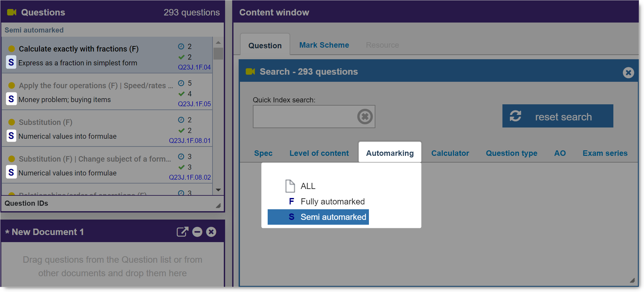The image size is (644, 292).
Task: Switch to the Mark Scheme tab
Action: click(324, 45)
